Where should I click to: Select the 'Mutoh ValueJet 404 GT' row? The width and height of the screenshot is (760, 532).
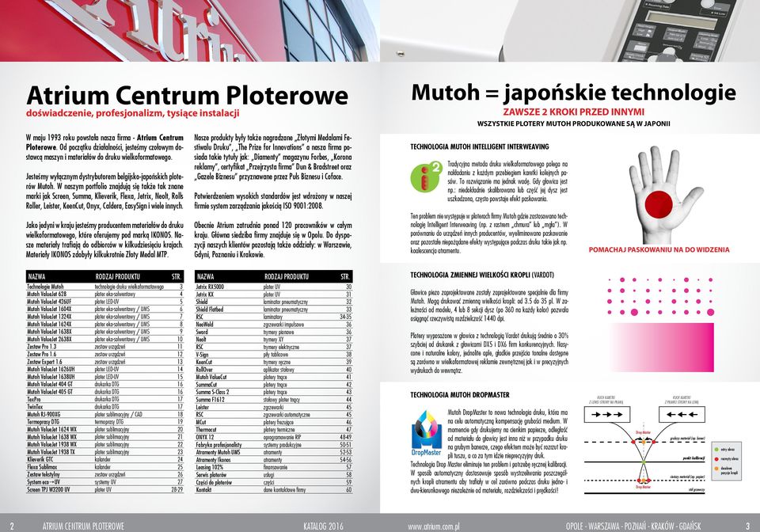[x=104, y=385]
